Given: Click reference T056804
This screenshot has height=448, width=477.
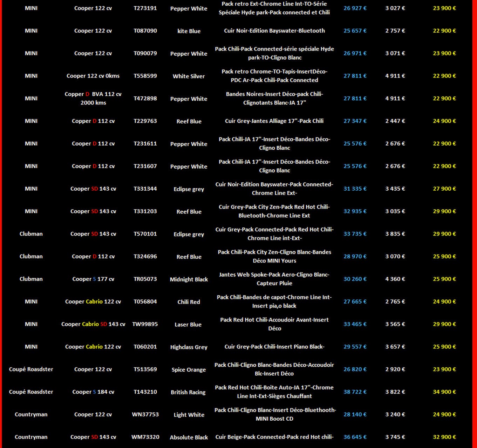Looking at the screenshot, I should tap(145, 301).
